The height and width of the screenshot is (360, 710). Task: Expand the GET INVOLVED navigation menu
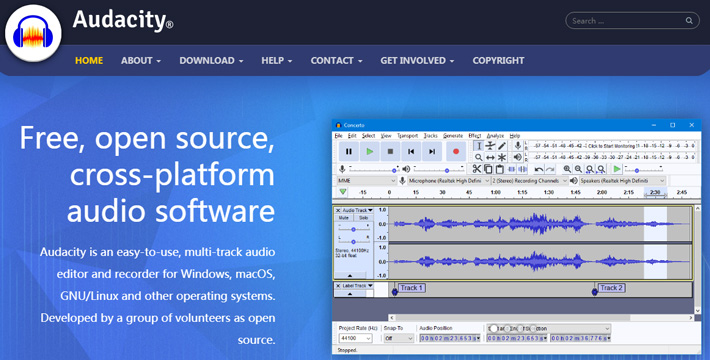pos(417,61)
